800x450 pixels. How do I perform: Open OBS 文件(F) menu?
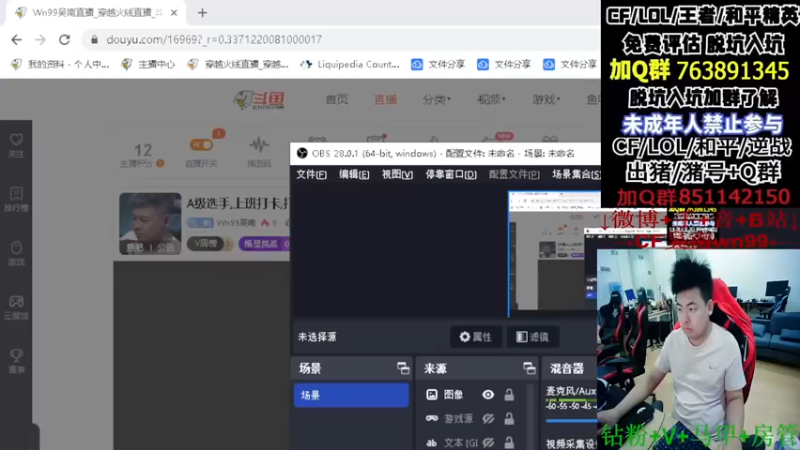pos(311,174)
